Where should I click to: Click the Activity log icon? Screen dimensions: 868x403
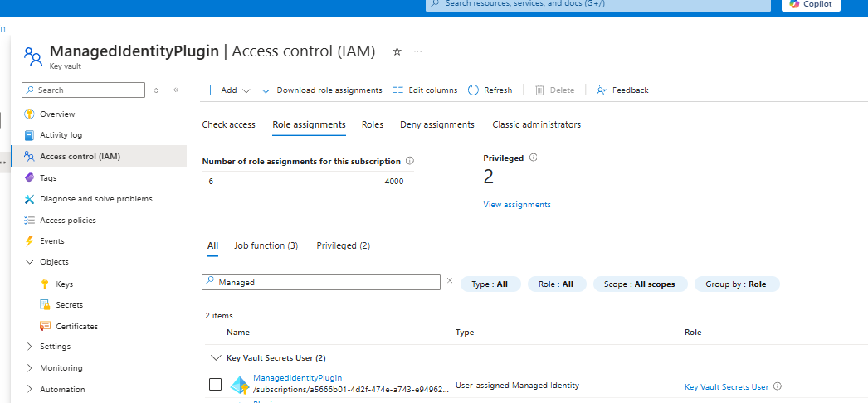(x=29, y=135)
